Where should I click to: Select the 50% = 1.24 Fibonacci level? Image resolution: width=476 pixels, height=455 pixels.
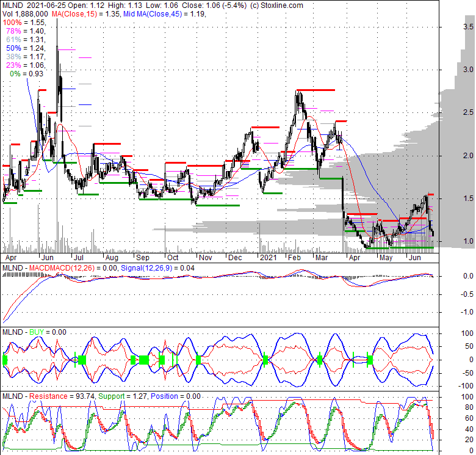(26, 48)
